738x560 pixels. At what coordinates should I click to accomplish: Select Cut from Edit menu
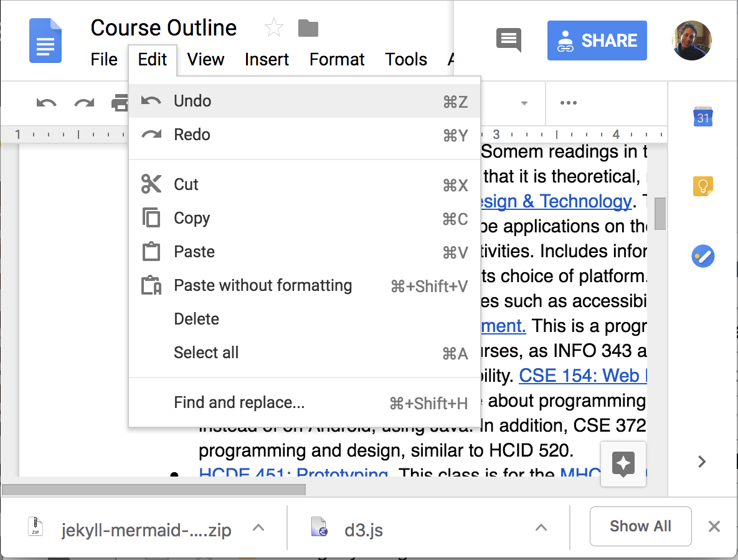click(x=186, y=184)
